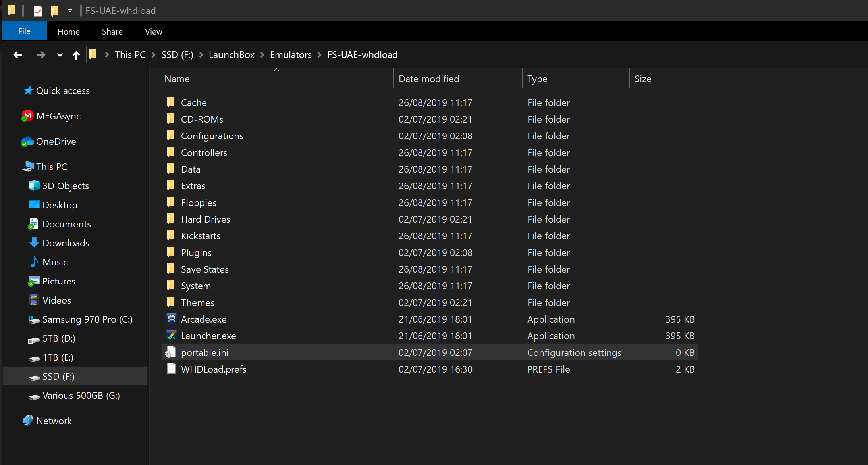Sort by the Size column header
Viewport: 868px width, 465px height.
click(643, 79)
